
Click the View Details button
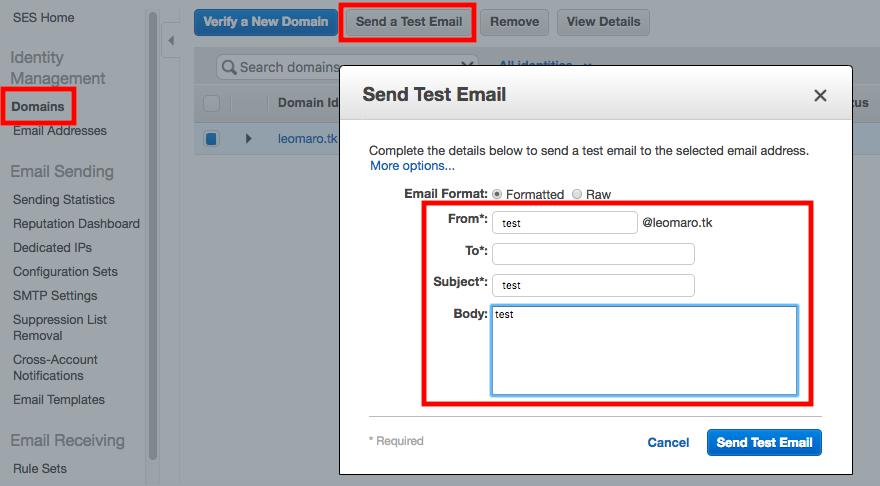tap(603, 22)
